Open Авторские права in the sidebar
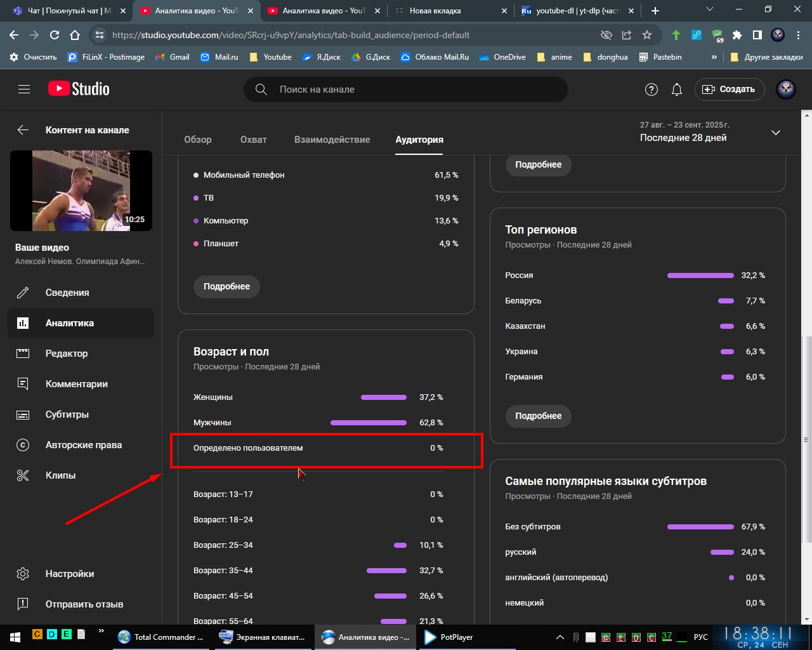The image size is (812, 650). (83, 445)
